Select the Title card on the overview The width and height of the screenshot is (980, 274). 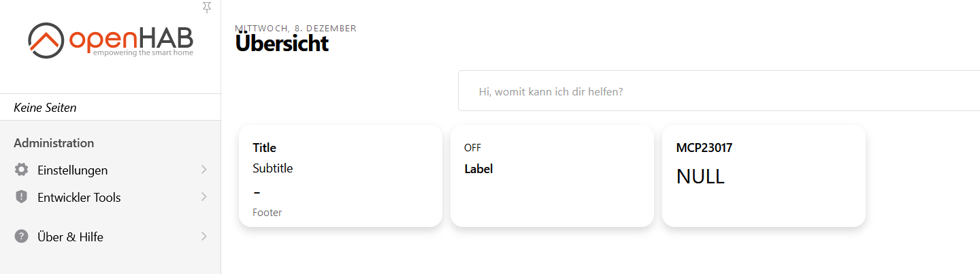point(340,175)
